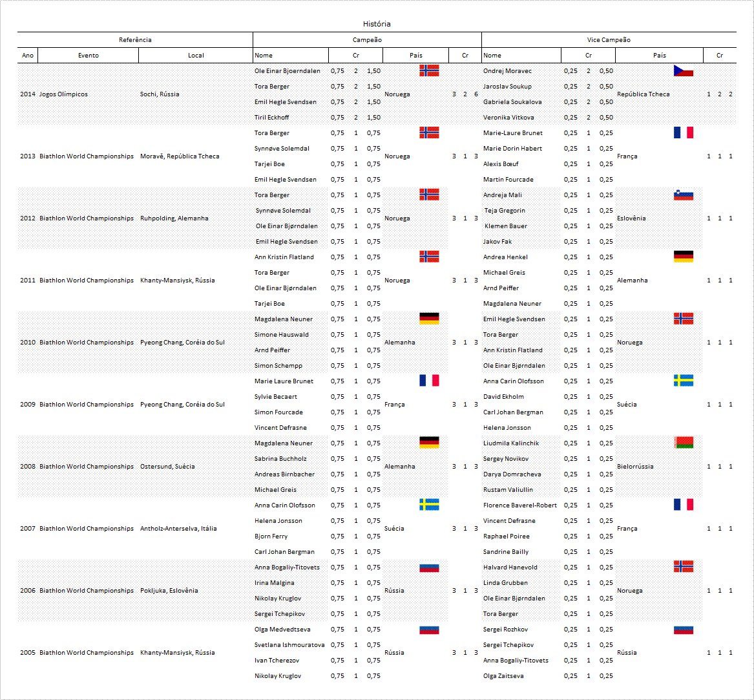Click the Czech Republic flag in the 2014 row
This screenshot has width=754, height=700.
pyautogui.click(x=684, y=70)
